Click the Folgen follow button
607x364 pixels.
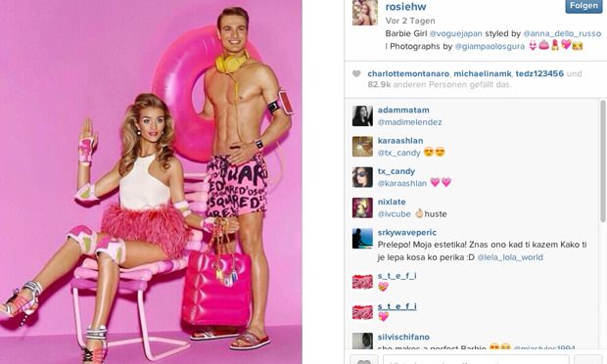point(584,6)
